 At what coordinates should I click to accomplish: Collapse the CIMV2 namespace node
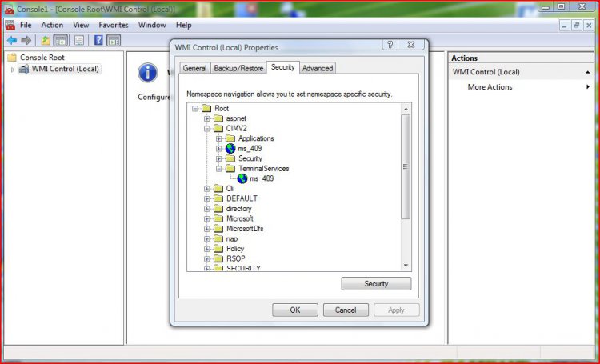(207, 129)
